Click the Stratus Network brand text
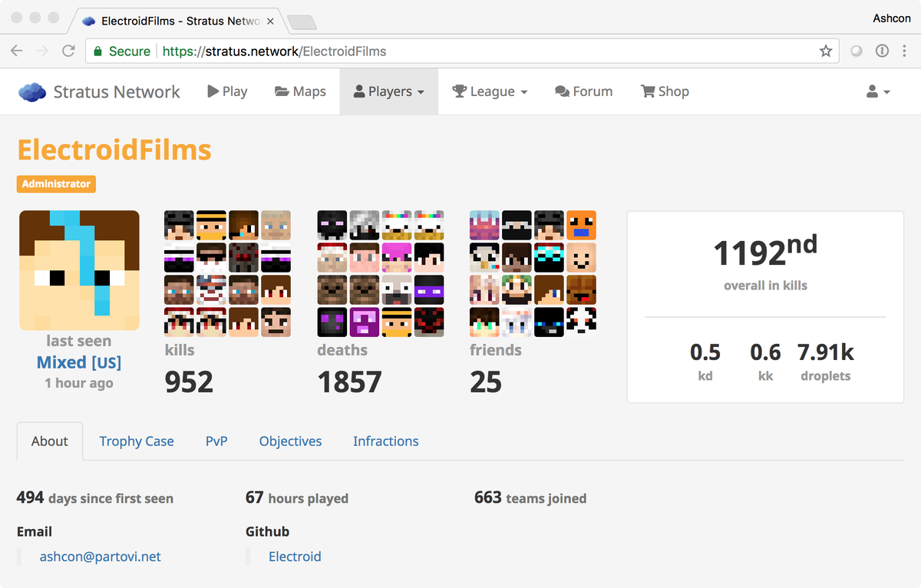Viewport: 921px width, 588px height. [117, 91]
